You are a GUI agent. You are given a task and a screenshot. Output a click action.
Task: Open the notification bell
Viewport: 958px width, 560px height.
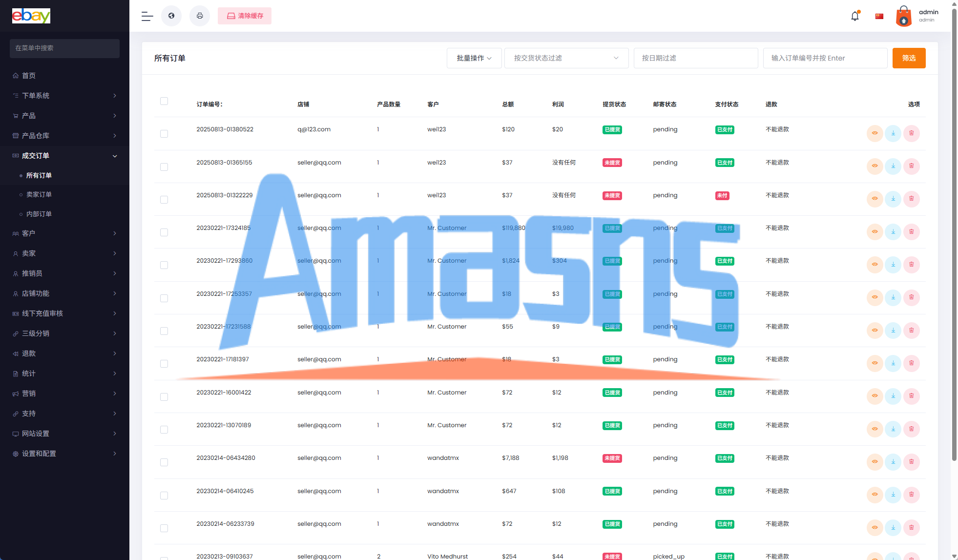pyautogui.click(x=854, y=16)
